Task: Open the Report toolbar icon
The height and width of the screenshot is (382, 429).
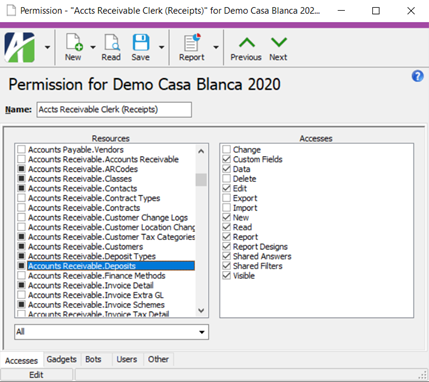Action: [192, 47]
